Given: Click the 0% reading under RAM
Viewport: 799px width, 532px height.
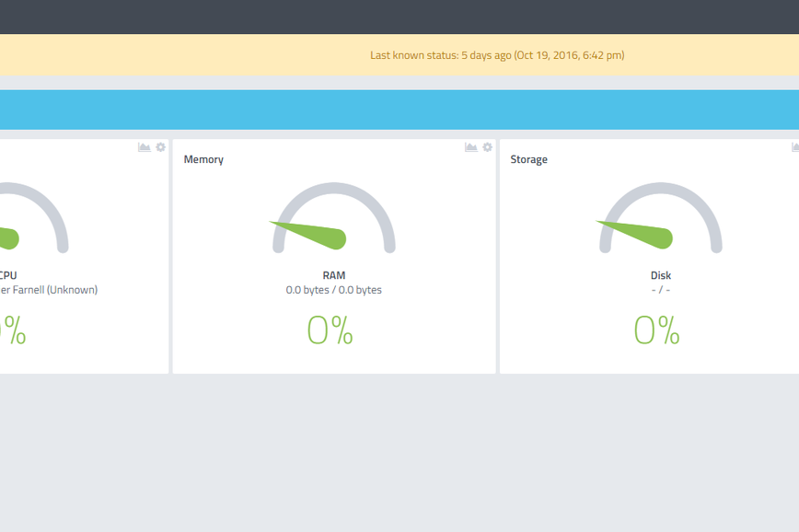Looking at the screenshot, I should pos(330,330).
